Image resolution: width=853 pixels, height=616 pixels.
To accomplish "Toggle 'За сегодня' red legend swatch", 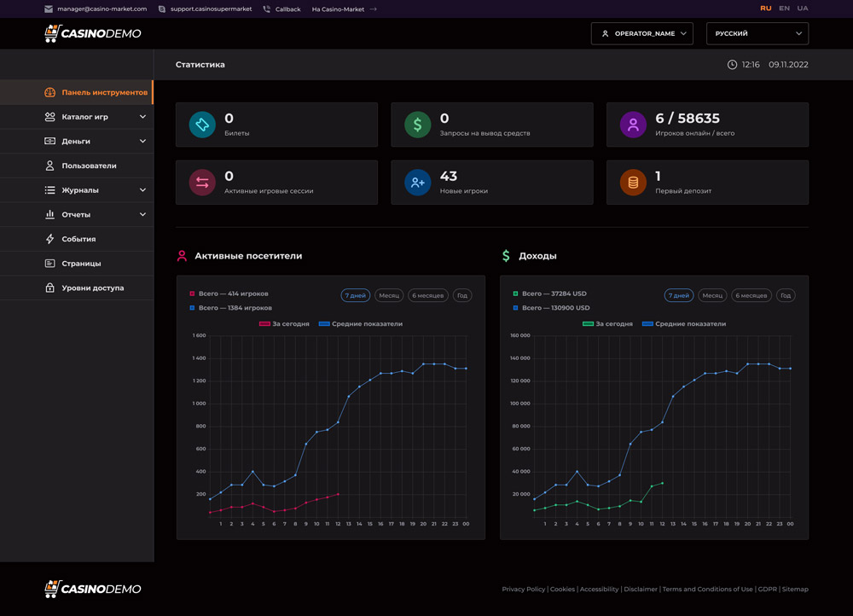I will [x=264, y=324].
